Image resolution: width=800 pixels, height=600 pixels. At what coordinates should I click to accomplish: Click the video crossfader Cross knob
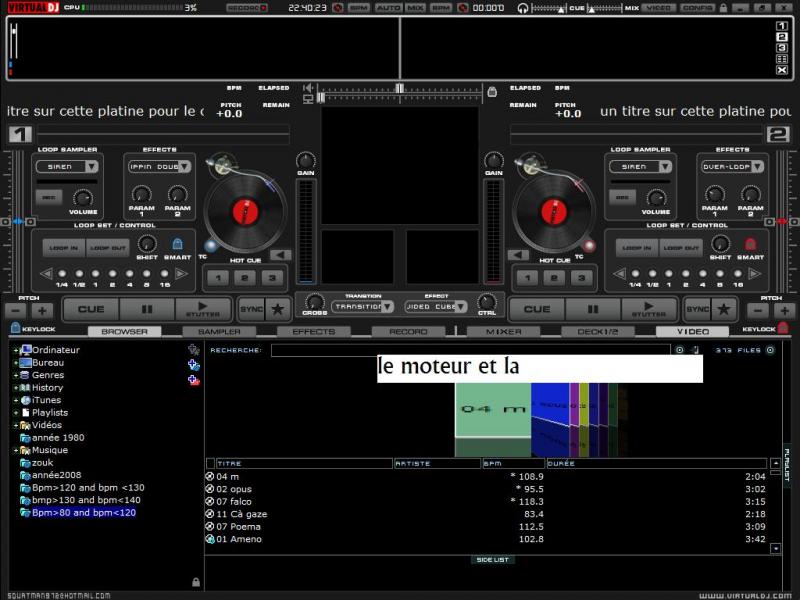pyautogui.click(x=314, y=301)
